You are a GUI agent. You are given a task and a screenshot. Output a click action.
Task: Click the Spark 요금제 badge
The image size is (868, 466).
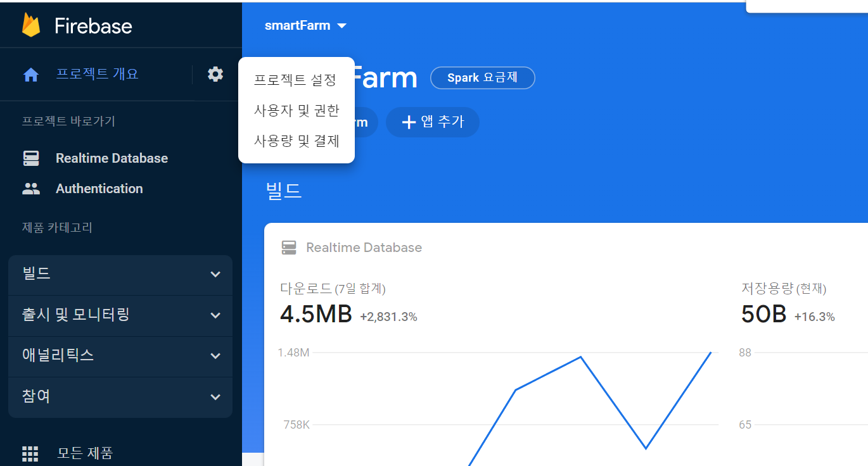483,78
